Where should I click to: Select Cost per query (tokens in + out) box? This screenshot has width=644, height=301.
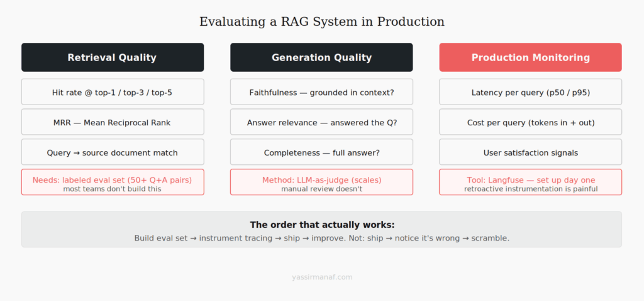pyautogui.click(x=531, y=122)
